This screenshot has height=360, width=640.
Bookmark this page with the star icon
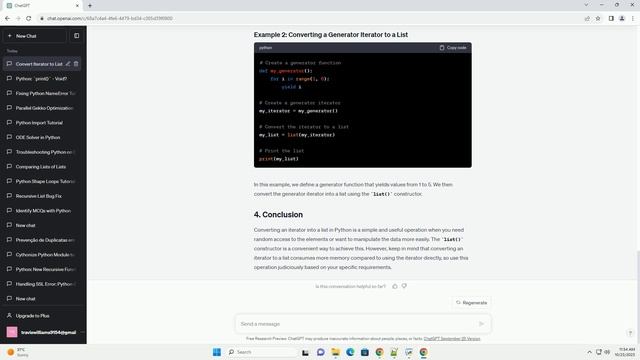tap(598, 18)
